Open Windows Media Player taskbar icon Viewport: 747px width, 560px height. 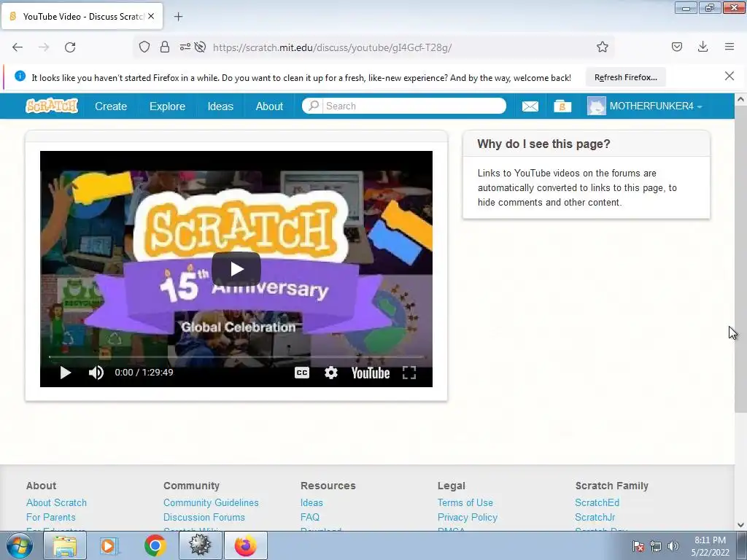tap(109, 545)
